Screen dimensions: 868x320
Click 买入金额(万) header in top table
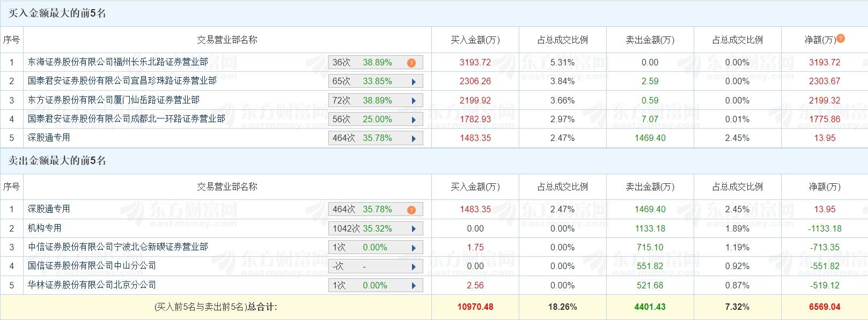tap(475, 40)
